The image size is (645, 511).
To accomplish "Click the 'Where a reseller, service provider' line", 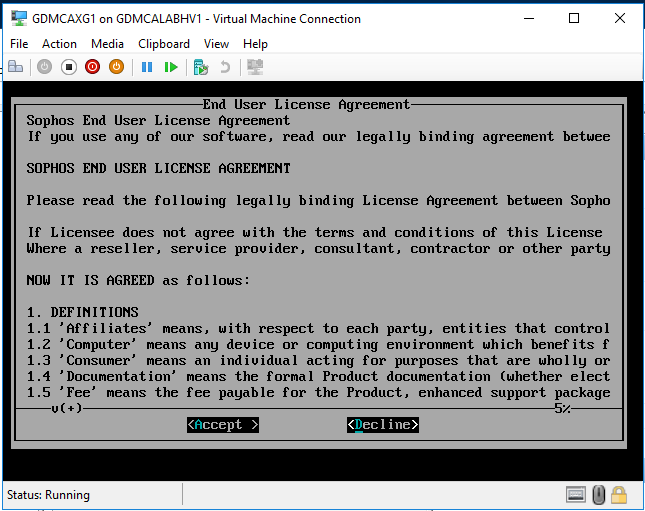I will [318, 249].
